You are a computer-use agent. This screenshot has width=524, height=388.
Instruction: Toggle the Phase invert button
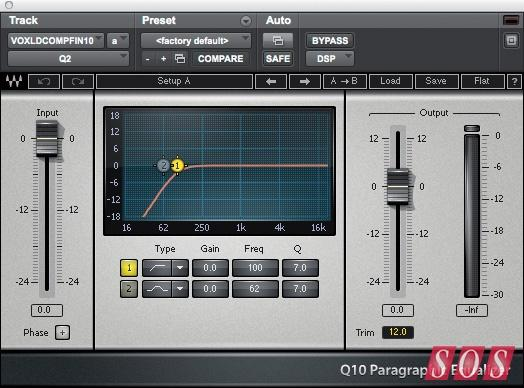point(62,333)
